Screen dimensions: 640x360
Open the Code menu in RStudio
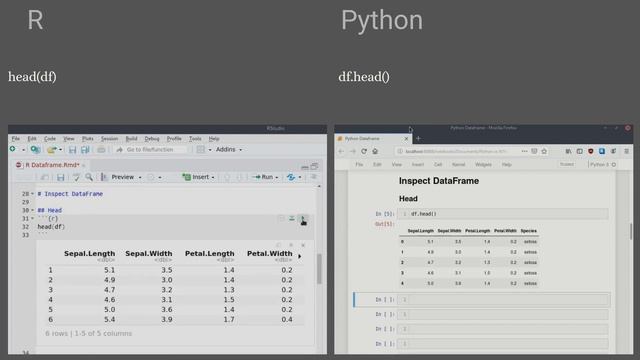point(50,139)
